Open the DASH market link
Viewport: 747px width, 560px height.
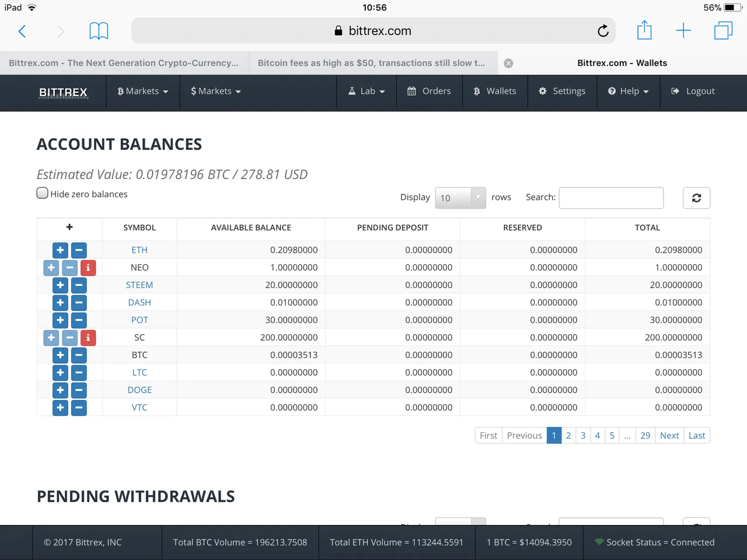139,303
